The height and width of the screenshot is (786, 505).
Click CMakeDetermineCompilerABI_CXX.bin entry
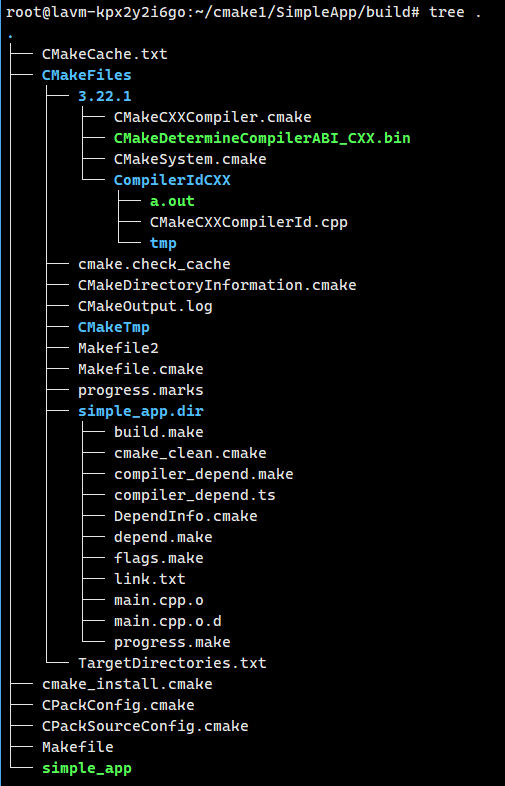pos(262,138)
